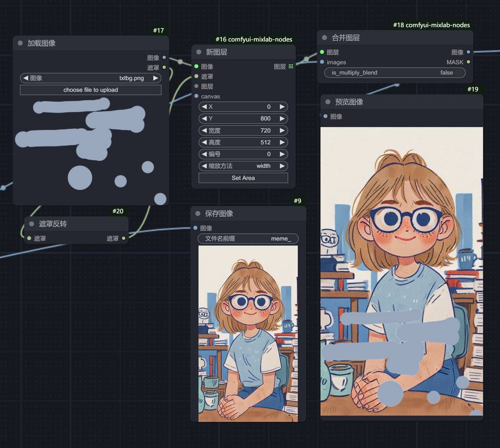
Task: Click the MASK output port on 合并图层
Action: (x=469, y=62)
